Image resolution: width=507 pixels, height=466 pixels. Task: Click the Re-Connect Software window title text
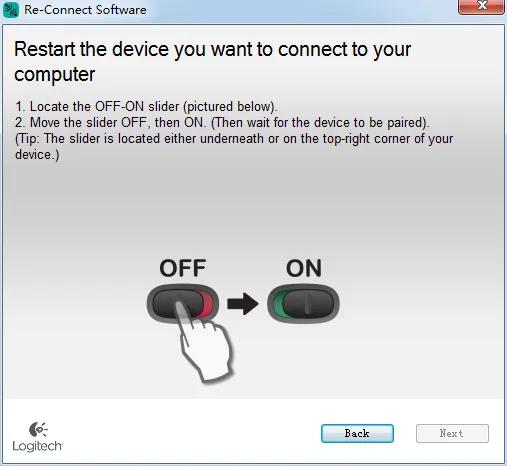click(85, 10)
